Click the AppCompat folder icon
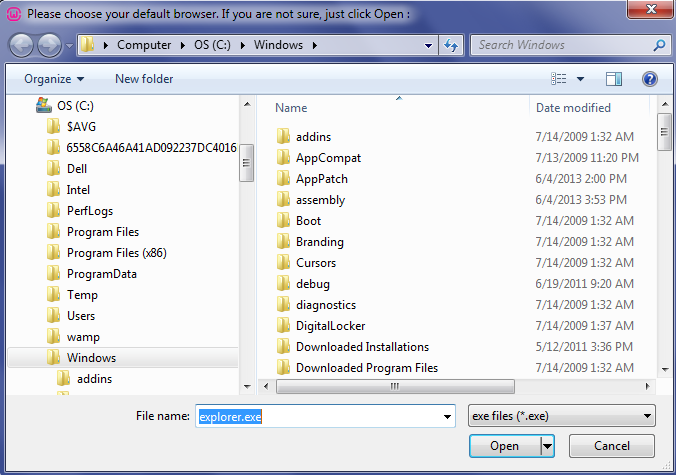676x475 pixels. 283,158
